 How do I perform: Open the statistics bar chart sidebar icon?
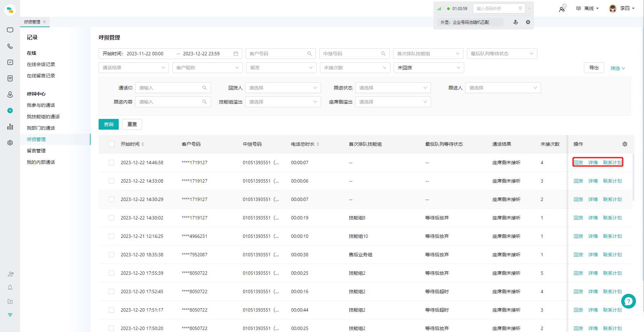tap(10, 127)
